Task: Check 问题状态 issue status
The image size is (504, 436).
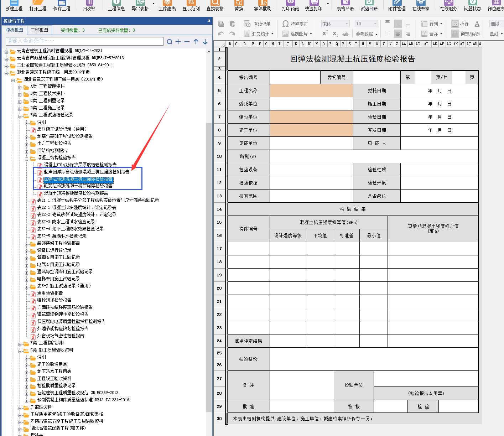Action: coord(472,5)
